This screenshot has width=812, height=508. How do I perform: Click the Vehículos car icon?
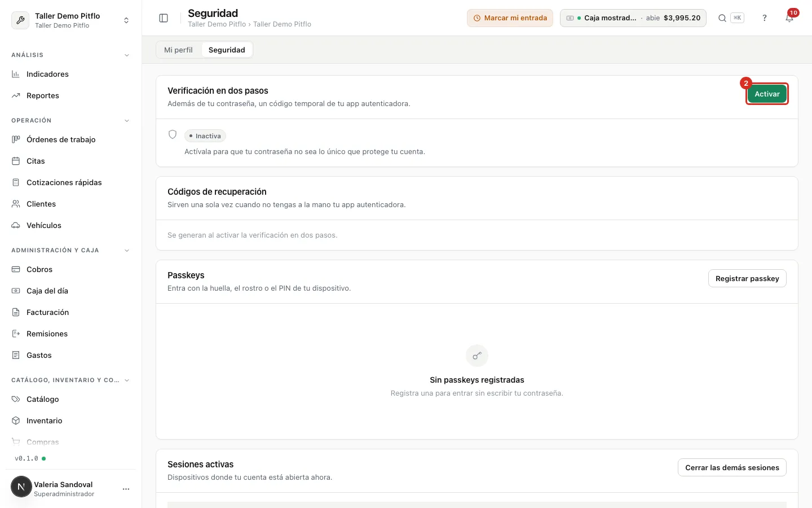[16, 225]
